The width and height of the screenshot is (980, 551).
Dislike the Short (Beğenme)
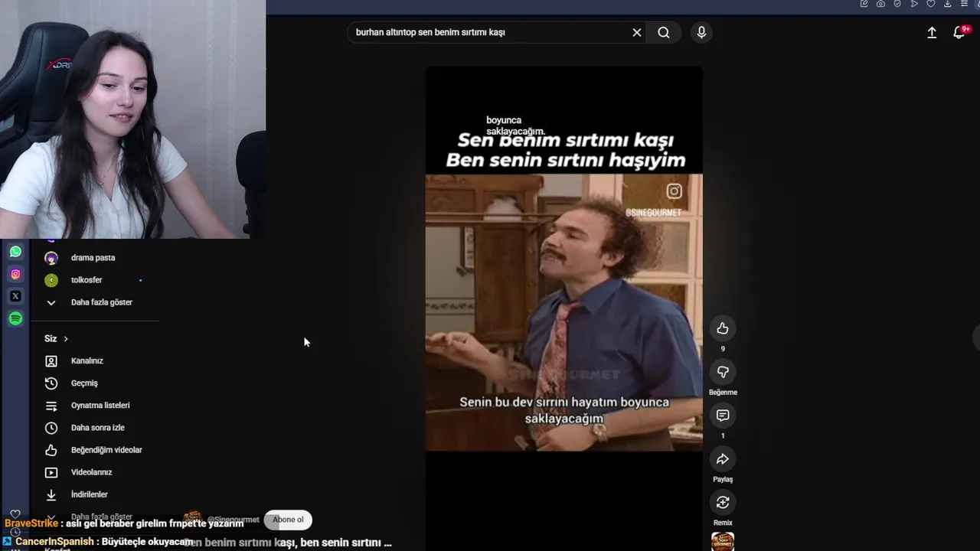[723, 372]
